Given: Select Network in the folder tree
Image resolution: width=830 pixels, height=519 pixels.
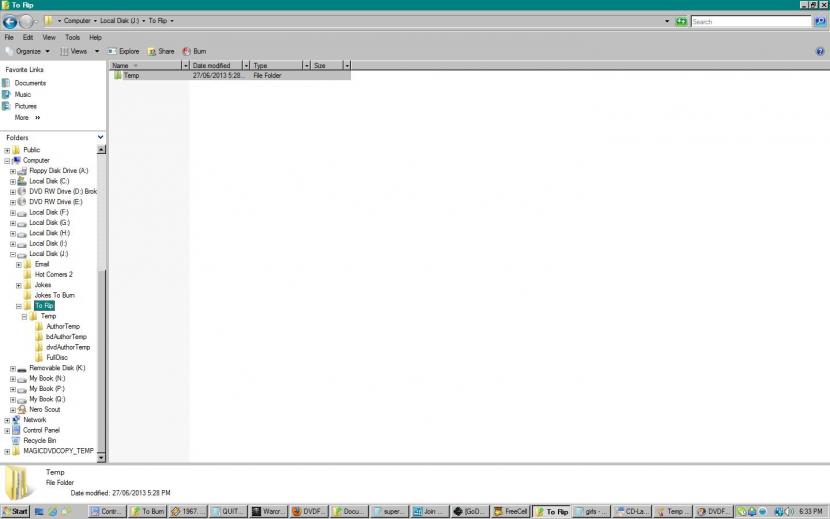Looking at the screenshot, I should pyautogui.click(x=34, y=419).
